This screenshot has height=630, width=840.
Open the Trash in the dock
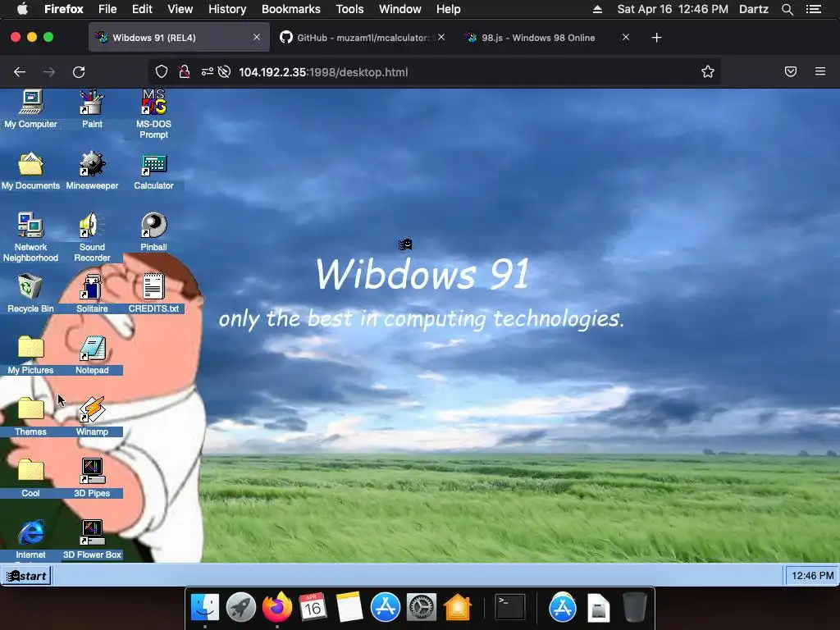point(635,608)
